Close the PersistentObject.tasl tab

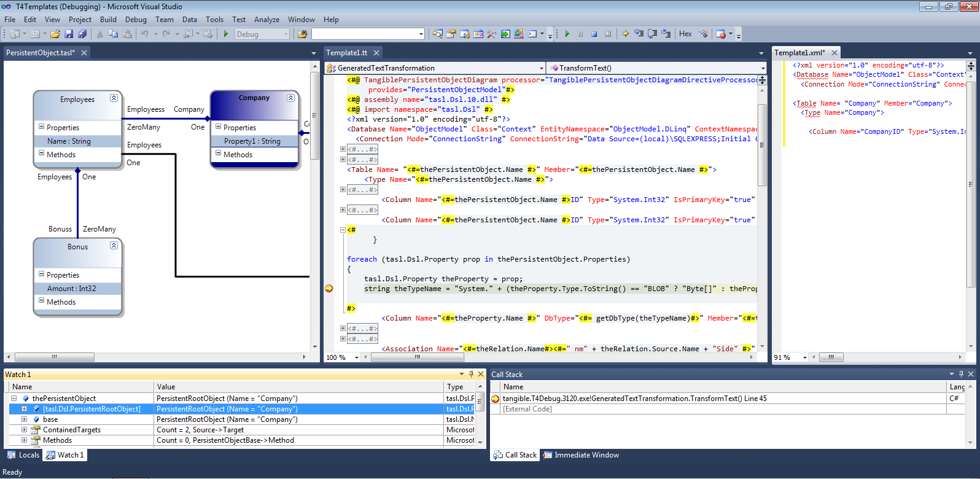[x=84, y=53]
